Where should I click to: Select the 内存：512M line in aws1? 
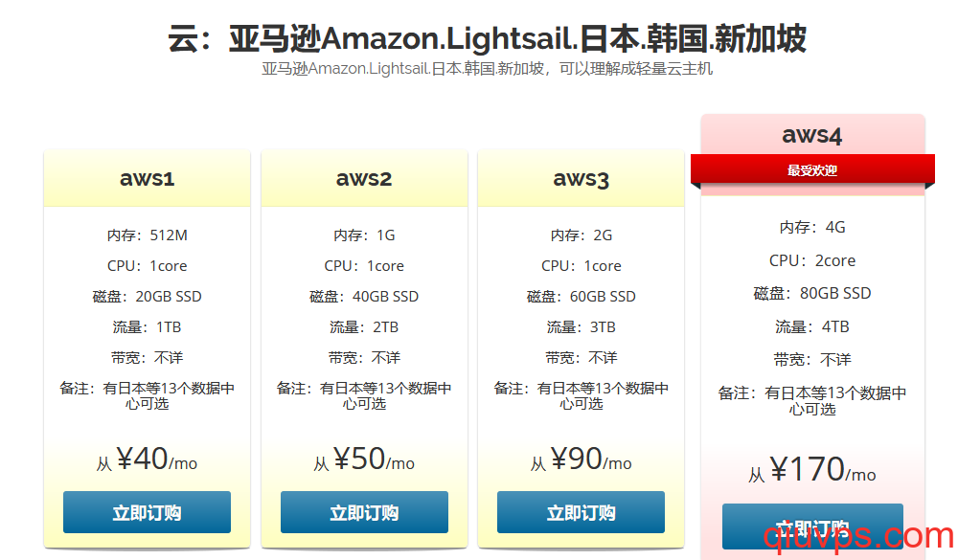coord(147,235)
